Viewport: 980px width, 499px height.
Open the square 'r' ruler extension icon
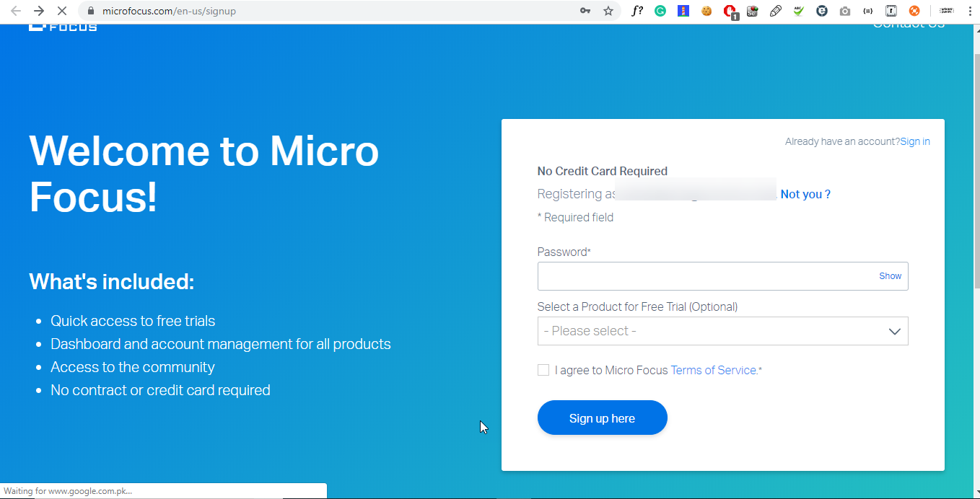click(x=891, y=11)
